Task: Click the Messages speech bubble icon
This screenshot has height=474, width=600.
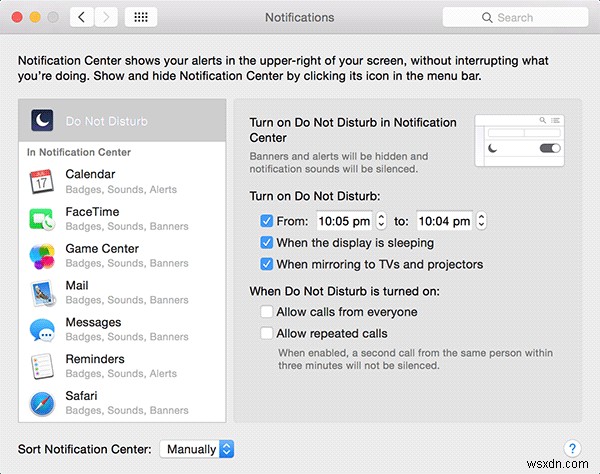Action: pyautogui.click(x=42, y=329)
